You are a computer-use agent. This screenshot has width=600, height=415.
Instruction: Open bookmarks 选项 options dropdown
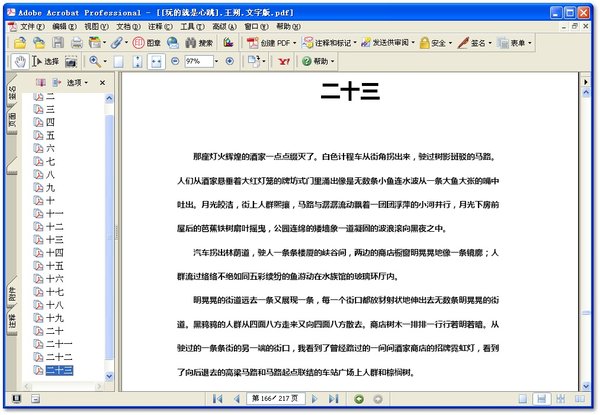[x=77, y=82]
